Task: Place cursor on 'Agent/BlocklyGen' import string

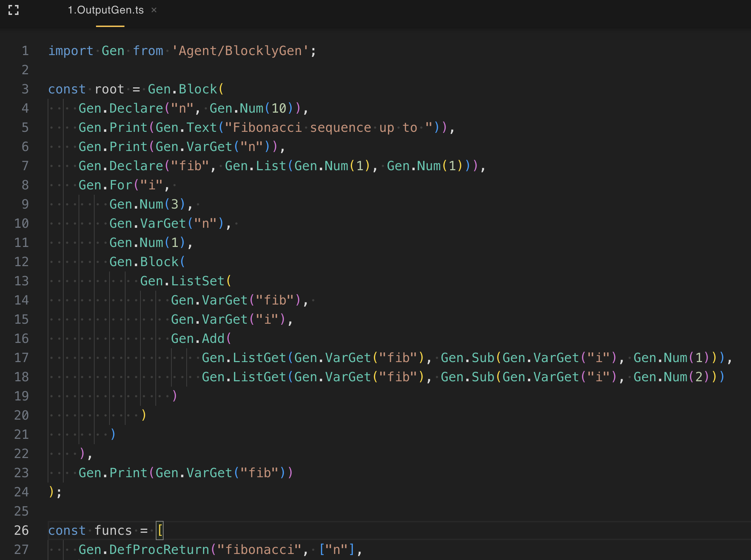Action: 240,50
